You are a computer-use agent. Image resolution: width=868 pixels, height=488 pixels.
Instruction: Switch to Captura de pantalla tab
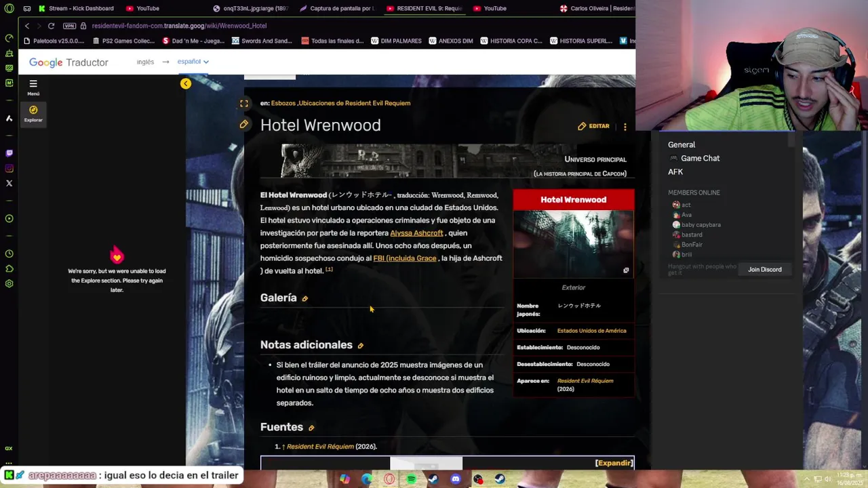336,8
